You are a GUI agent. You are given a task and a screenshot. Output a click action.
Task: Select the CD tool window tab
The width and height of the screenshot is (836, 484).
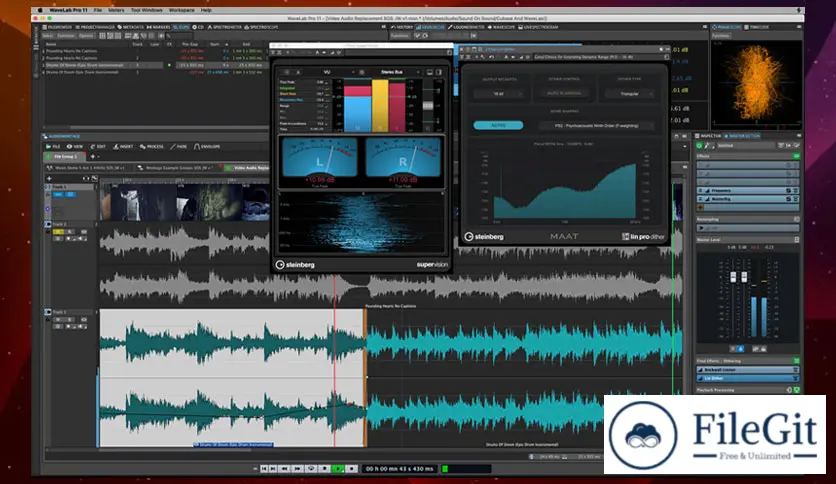pyautogui.click(x=198, y=27)
